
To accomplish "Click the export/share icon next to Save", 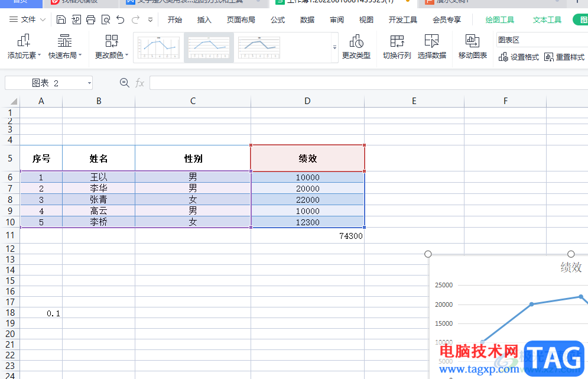I will (x=76, y=20).
